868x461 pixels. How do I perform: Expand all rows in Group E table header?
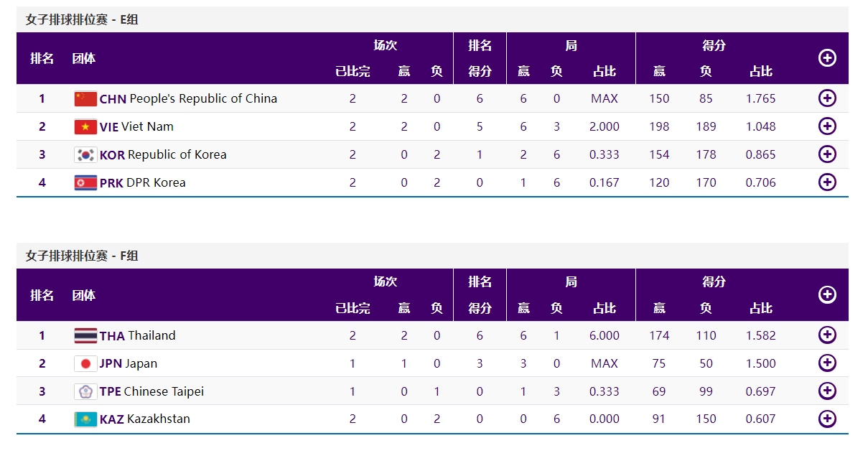coord(827,58)
